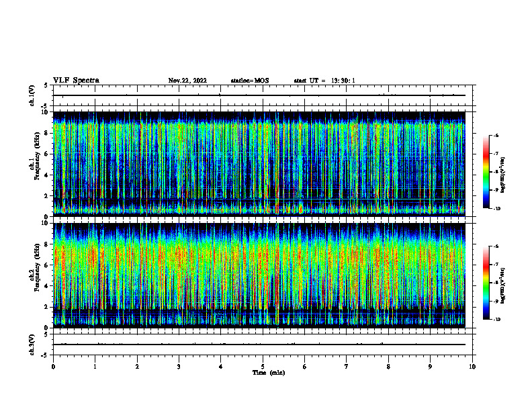Select the date 'Nov.22, 2022' in header
The image size is (532, 411).
[187, 81]
